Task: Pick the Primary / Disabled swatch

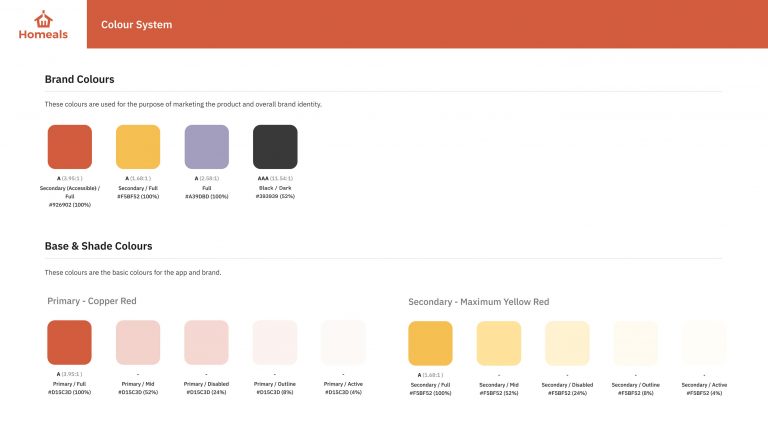Action: 206,342
